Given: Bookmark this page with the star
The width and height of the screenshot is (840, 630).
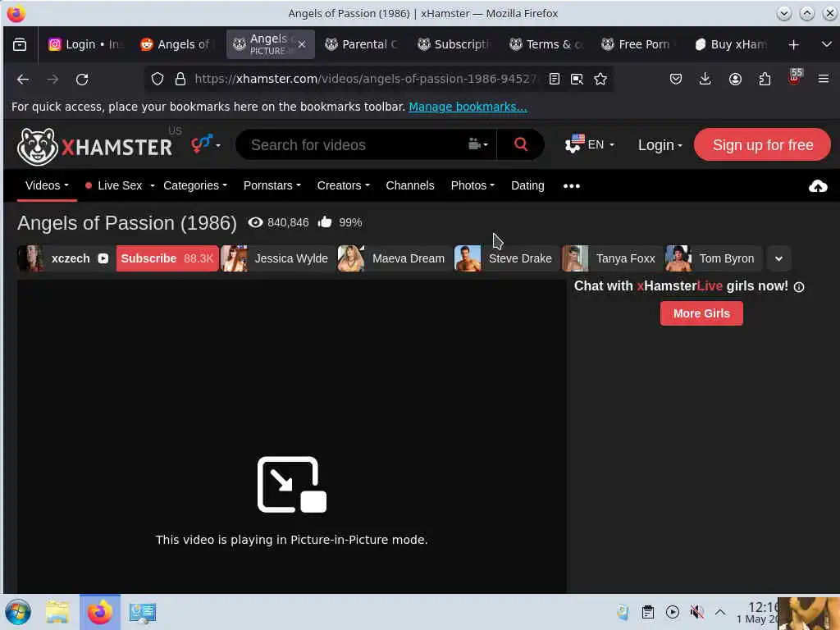Looking at the screenshot, I should coord(600,79).
